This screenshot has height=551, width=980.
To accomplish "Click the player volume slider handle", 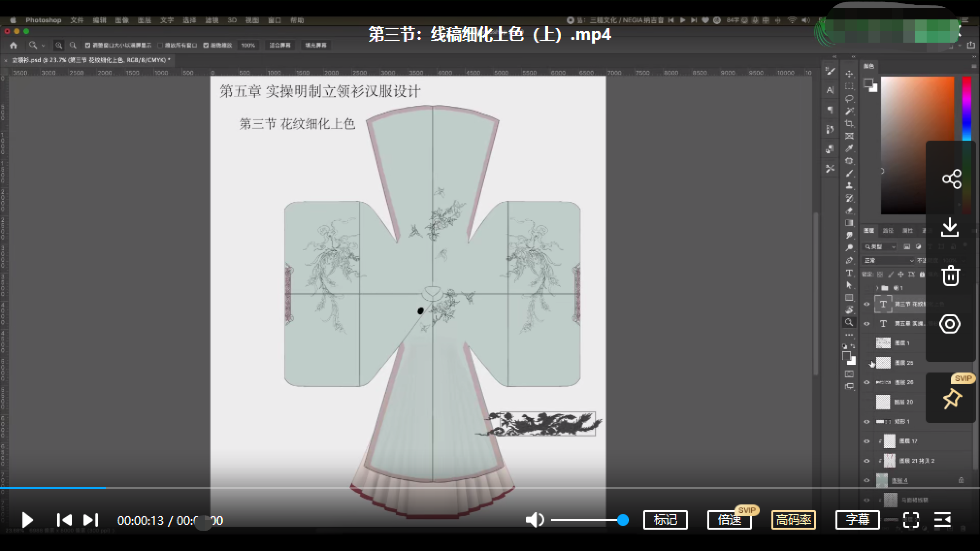I will (623, 520).
